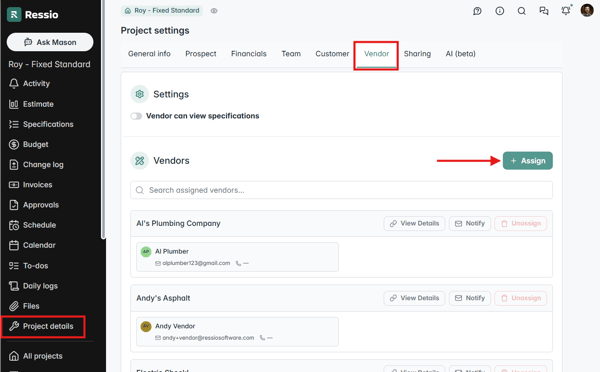Click the Roy - Fixed Standard breadcrumb chip
The width and height of the screenshot is (600, 372).
coord(162,11)
